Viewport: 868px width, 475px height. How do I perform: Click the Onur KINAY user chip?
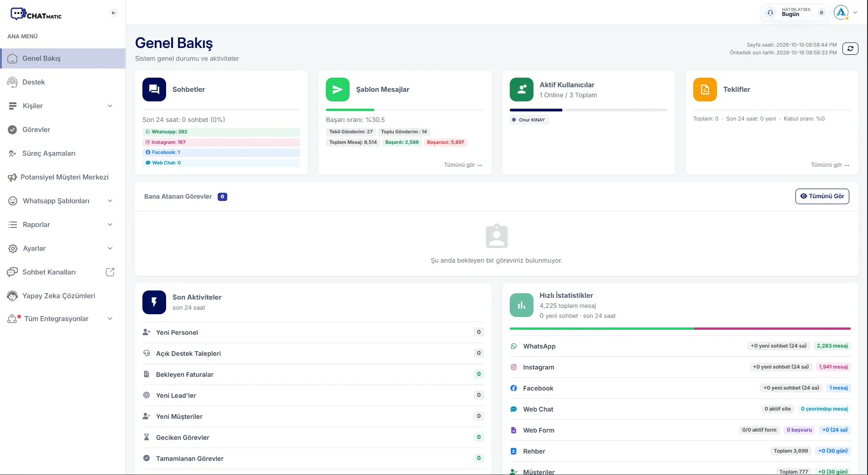coord(529,120)
